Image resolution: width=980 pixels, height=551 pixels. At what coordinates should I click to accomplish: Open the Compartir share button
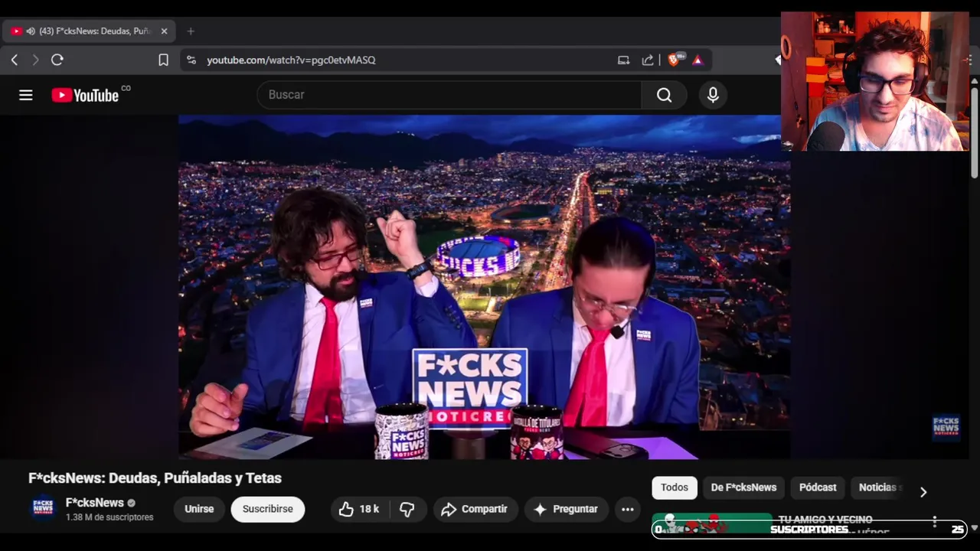475,509
